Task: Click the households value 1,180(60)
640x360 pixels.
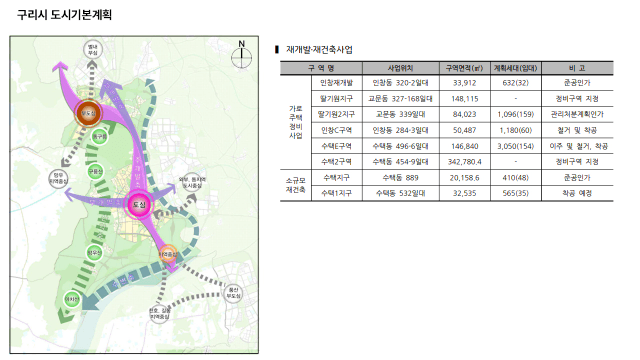Action: click(x=516, y=130)
